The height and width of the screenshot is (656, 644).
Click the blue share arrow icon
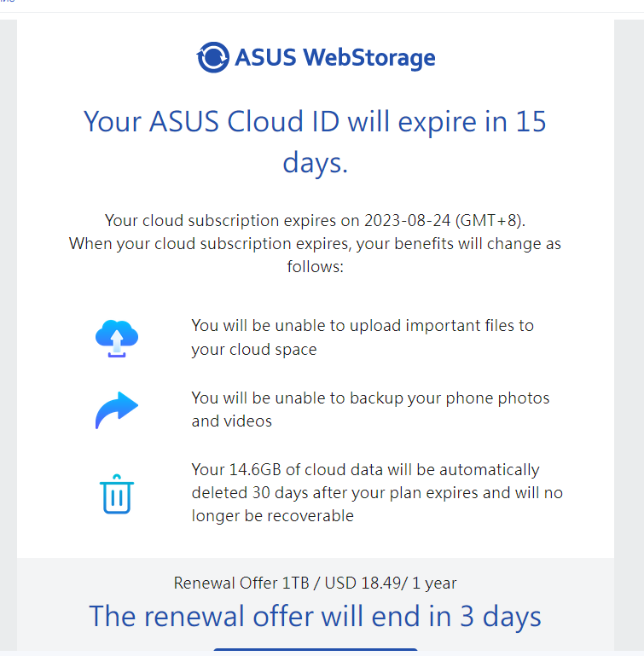(116, 409)
